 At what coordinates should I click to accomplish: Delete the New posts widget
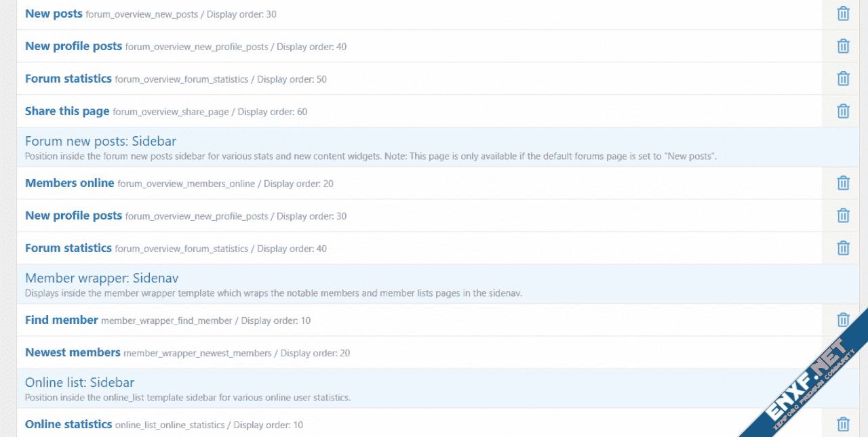[843, 14]
